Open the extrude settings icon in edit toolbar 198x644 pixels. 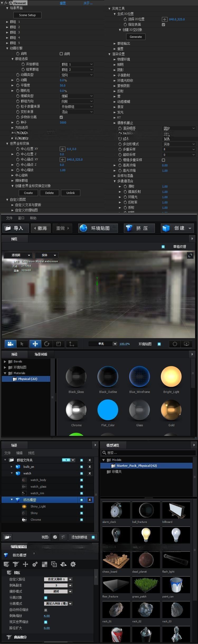pos(7,564)
